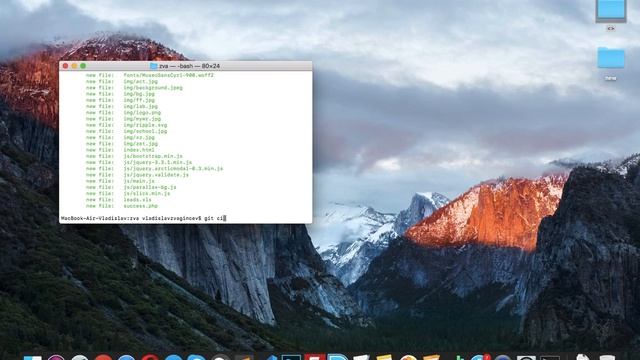Click the 'js/jquery.arcticmodal-0.3.min.js' line
640x360 pixels.
[x=154, y=169]
